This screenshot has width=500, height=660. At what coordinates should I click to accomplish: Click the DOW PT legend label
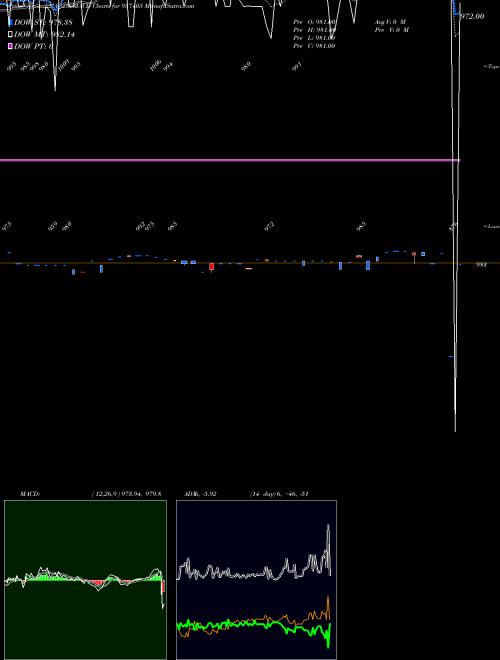point(34,46)
